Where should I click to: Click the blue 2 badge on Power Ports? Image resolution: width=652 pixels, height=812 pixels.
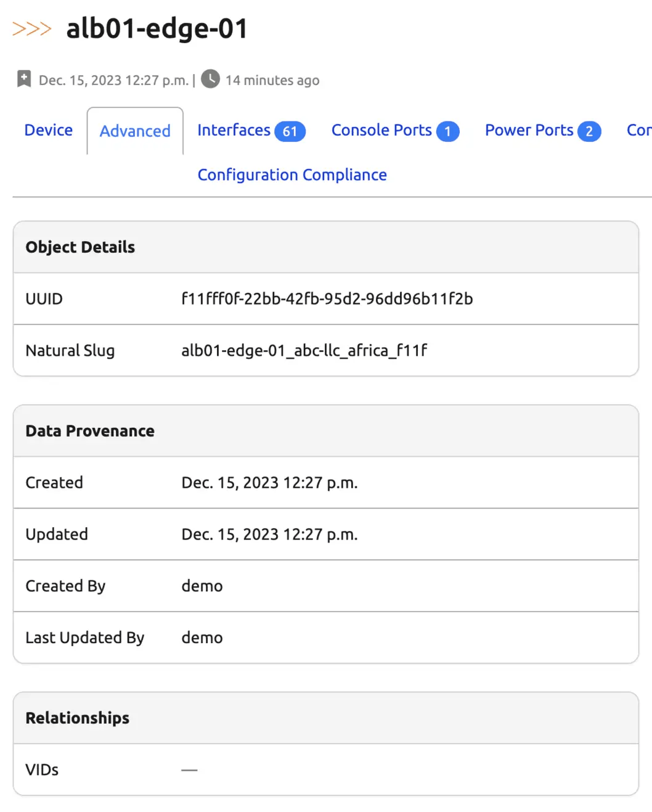point(589,131)
